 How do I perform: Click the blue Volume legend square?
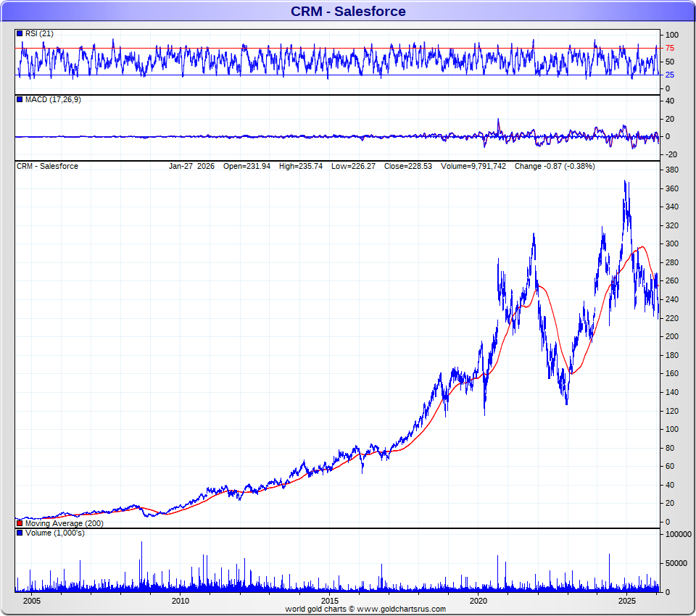(20, 533)
